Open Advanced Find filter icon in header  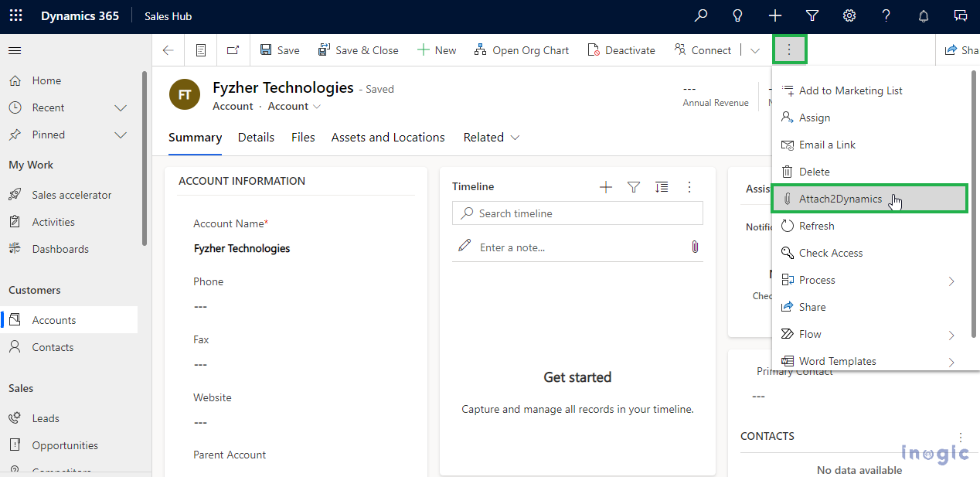(x=812, y=15)
